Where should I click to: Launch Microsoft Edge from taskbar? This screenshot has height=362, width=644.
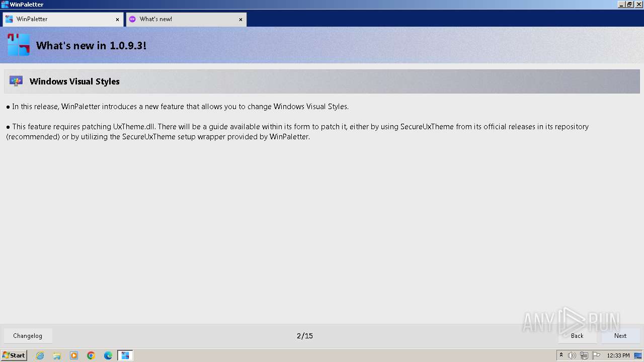coord(108,355)
